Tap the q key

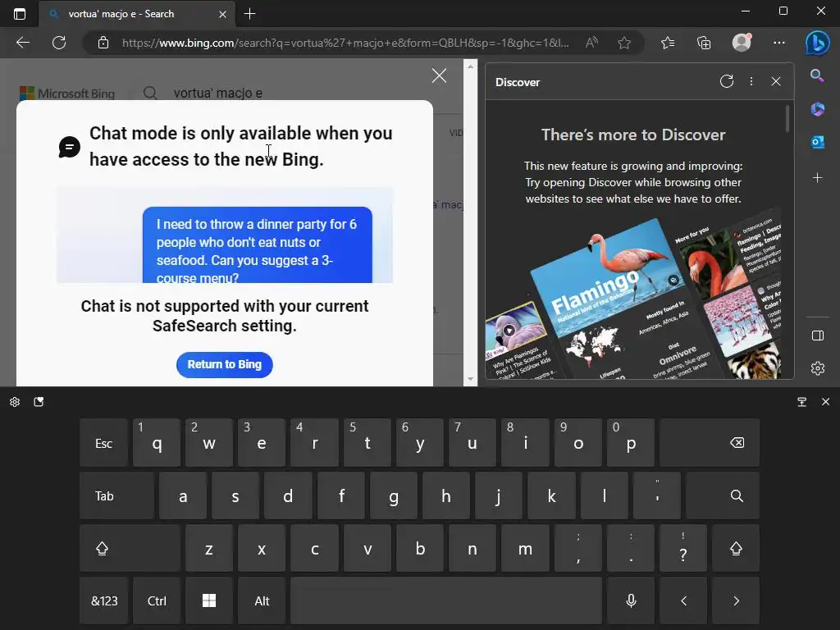pos(157,443)
